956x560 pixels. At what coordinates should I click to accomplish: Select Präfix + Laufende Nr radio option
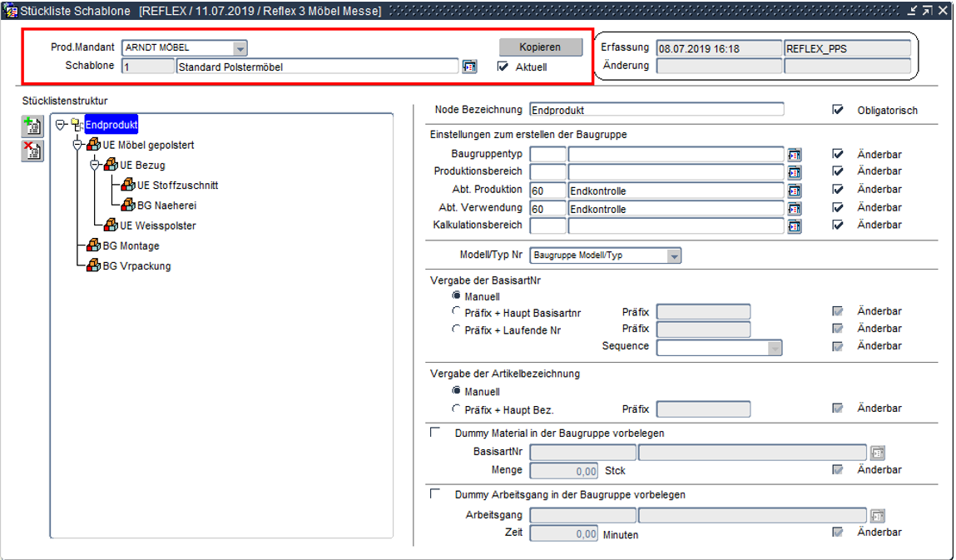click(456, 330)
